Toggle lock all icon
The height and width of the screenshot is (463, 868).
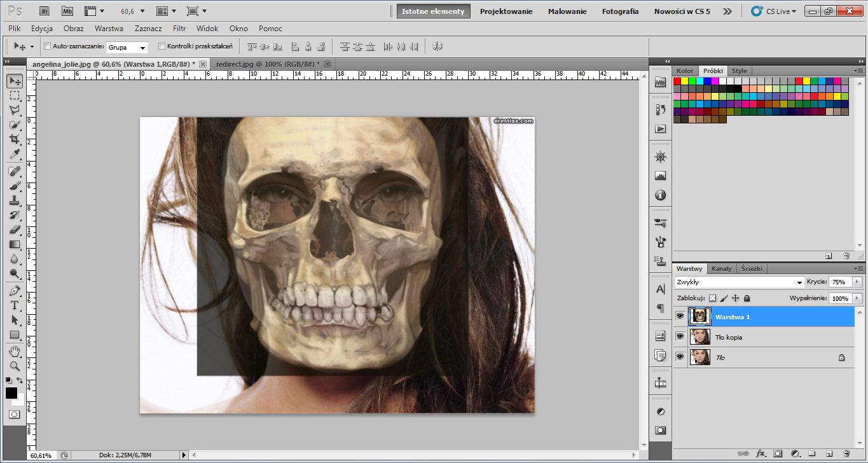click(747, 298)
